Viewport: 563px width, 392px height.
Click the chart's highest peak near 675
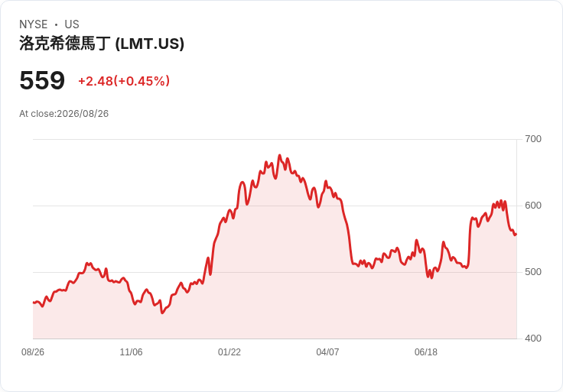point(280,155)
